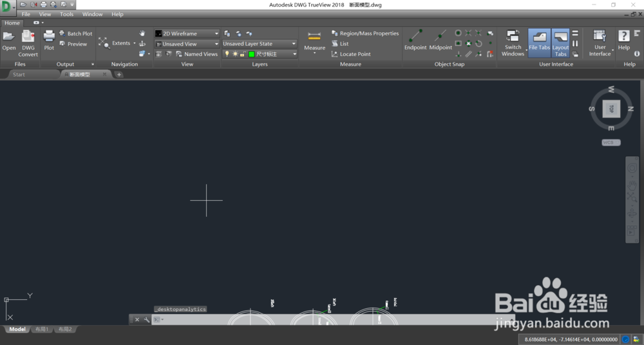Zoom to Extents in Navigation panel

(116, 43)
